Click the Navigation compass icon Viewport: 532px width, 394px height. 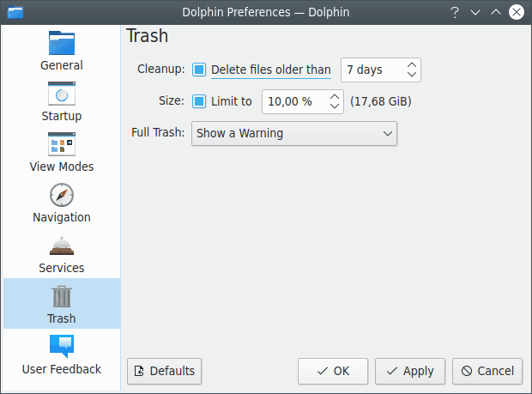coord(62,195)
